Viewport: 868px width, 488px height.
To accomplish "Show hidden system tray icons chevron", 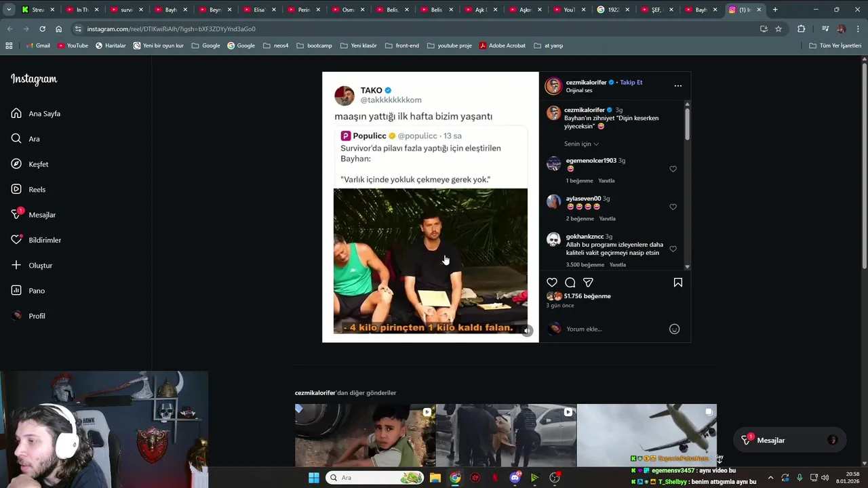I will click(770, 478).
